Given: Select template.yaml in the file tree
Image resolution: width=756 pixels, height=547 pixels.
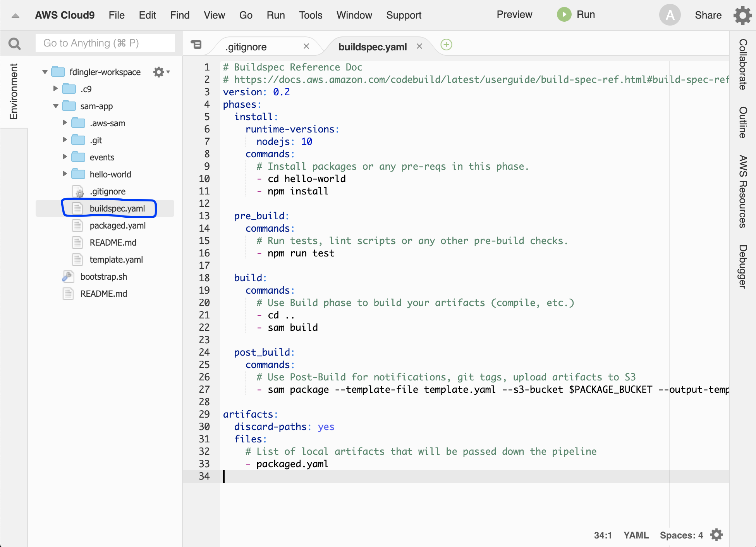Looking at the screenshot, I should coord(116,260).
